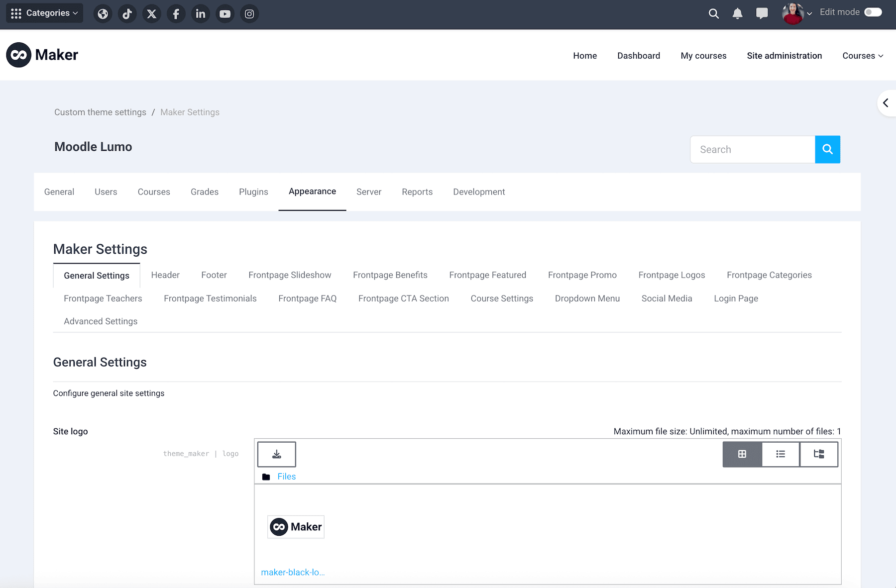Switch to the Server tab
896x588 pixels.
click(x=369, y=192)
